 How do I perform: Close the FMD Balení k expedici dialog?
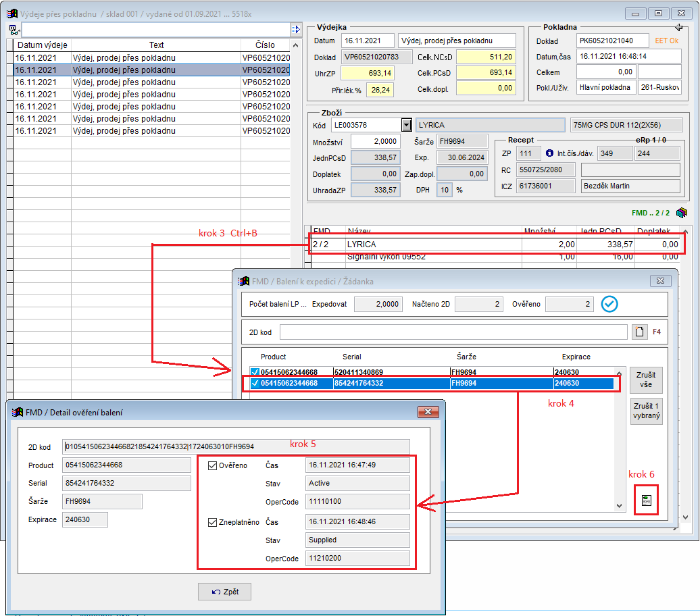(x=660, y=281)
